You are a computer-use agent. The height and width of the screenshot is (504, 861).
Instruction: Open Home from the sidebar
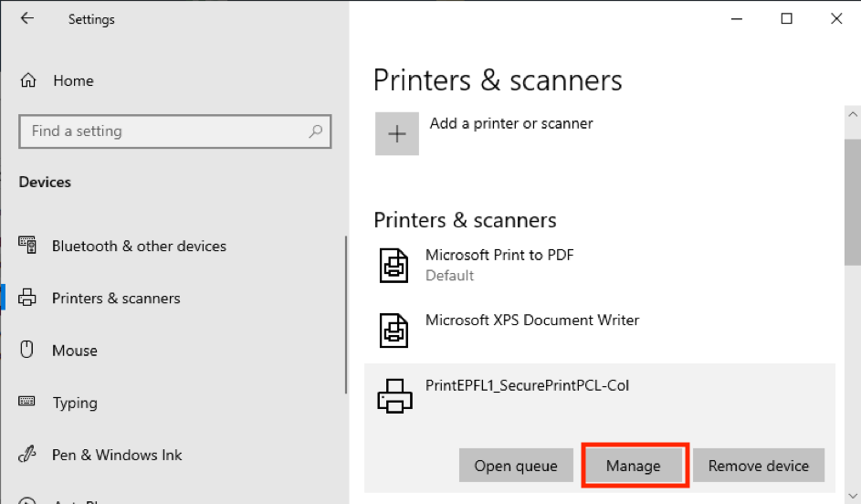point(73,80)
